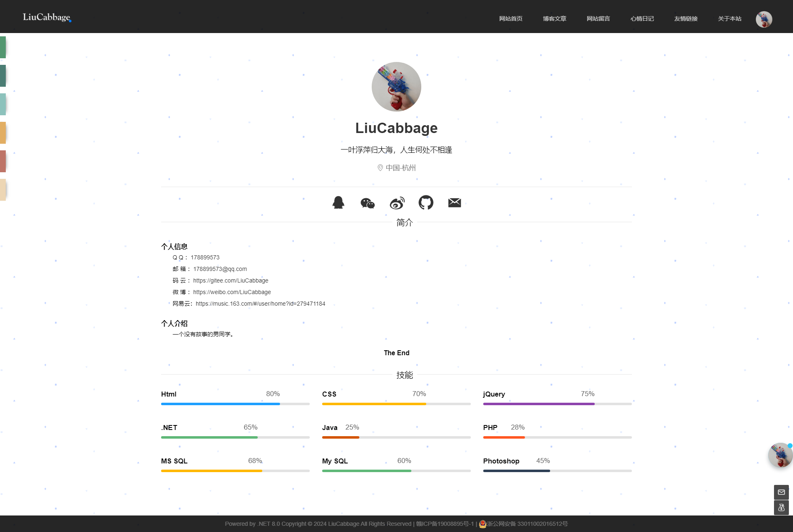Click the LiuCabbage logo in header
Viewport: 793px width, 532px height.
(47, 17)
